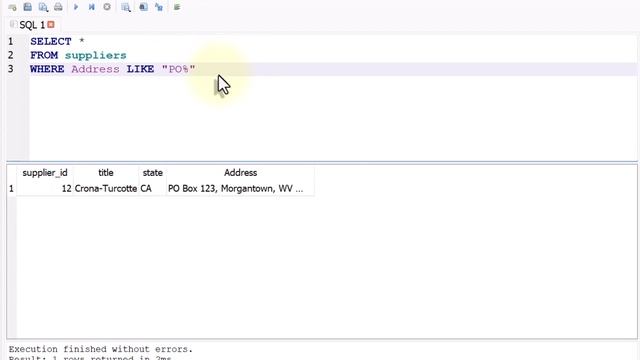Click the Save results view icon
The image size is (640, 360).
click(43, 7)
